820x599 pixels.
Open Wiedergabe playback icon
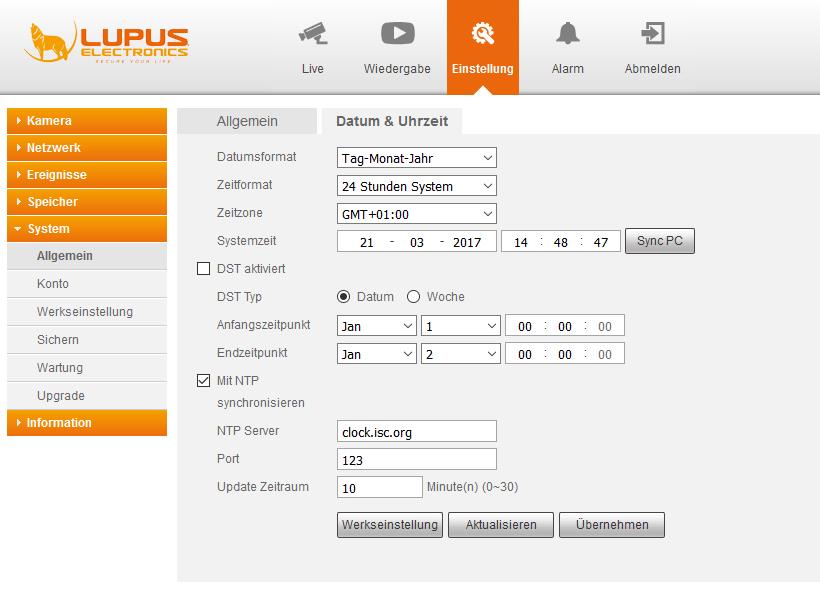[x=397, y=34]
